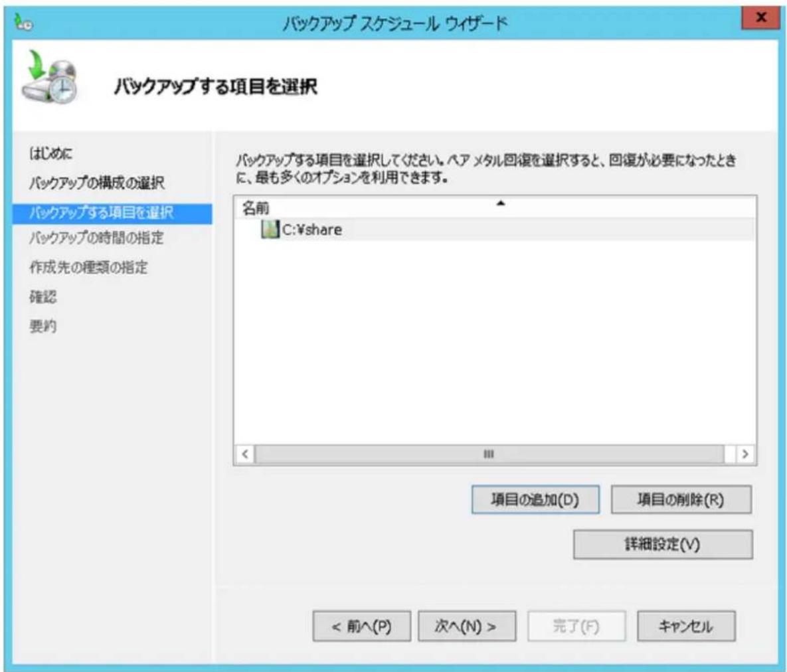Go to はじめに step in sidebar
This screenshot has height=672, width=787.
tap(50, 153)
